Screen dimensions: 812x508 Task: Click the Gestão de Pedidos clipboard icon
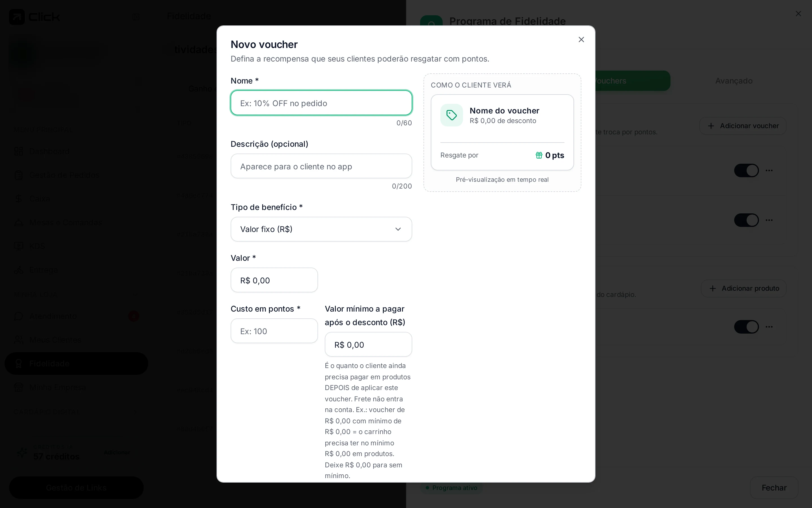click(19, 175)
